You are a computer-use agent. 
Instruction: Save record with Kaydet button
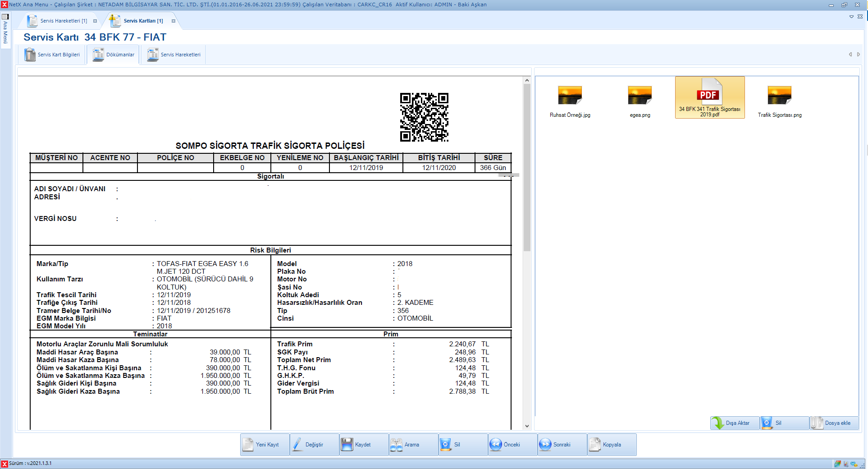pos(364,445)
